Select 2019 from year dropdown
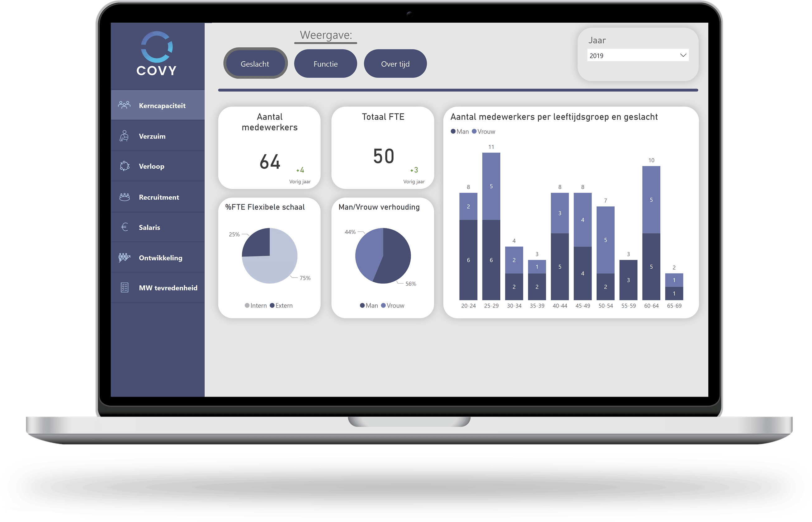The image size is (812, 522). 636,56
